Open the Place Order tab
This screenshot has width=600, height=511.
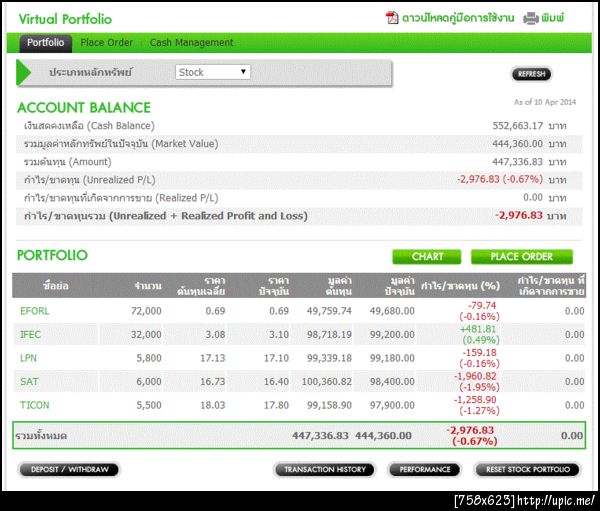106,42
